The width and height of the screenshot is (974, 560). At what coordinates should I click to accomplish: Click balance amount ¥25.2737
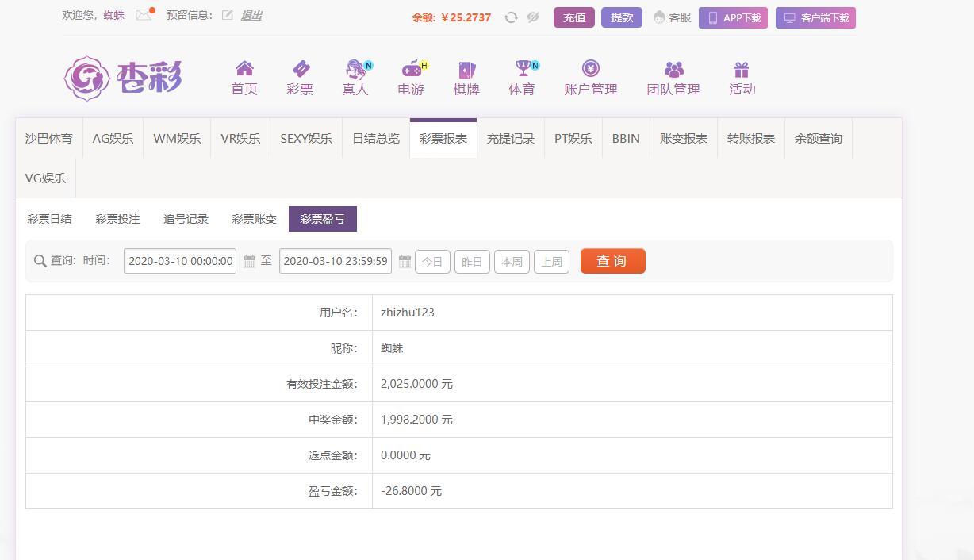[x=466, y=17]
